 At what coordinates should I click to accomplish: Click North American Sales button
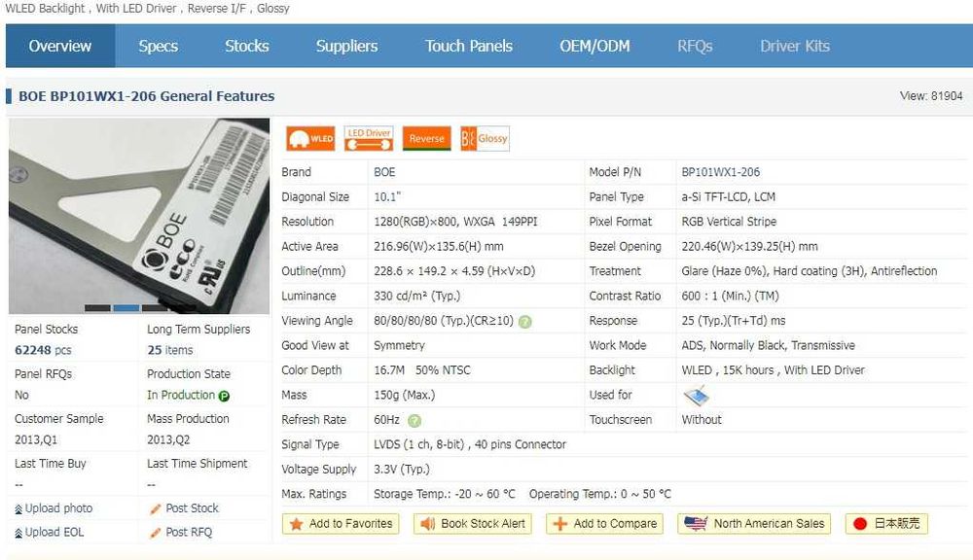click(755, 524)
